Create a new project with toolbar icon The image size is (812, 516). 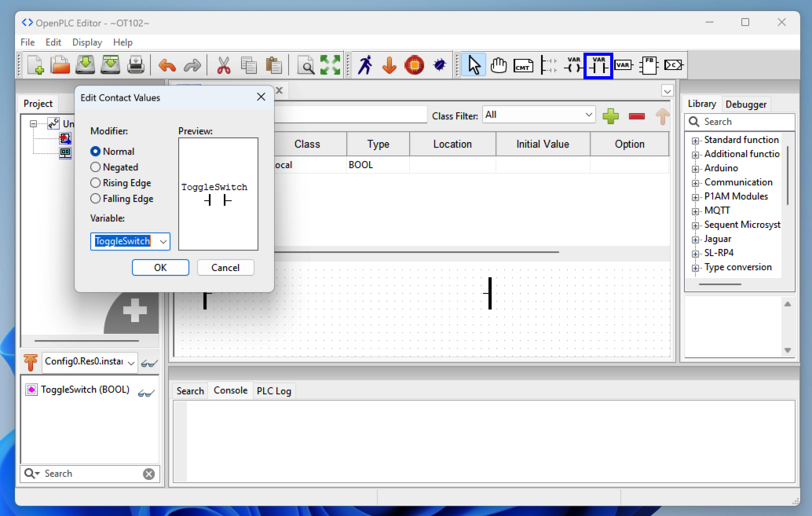tap(35, 65)
